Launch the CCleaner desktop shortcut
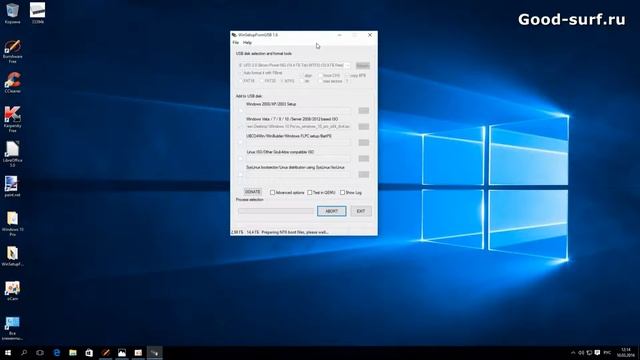Viewport: 640px width, 360px height. coord(12,83)
